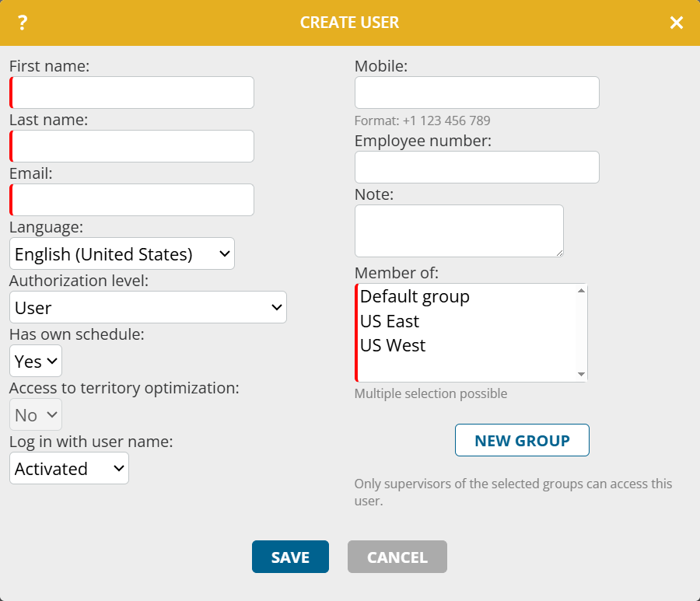Open the Log in with user name dropdown
The width and height of the screenshot is (700, 601).
(69, 468)
